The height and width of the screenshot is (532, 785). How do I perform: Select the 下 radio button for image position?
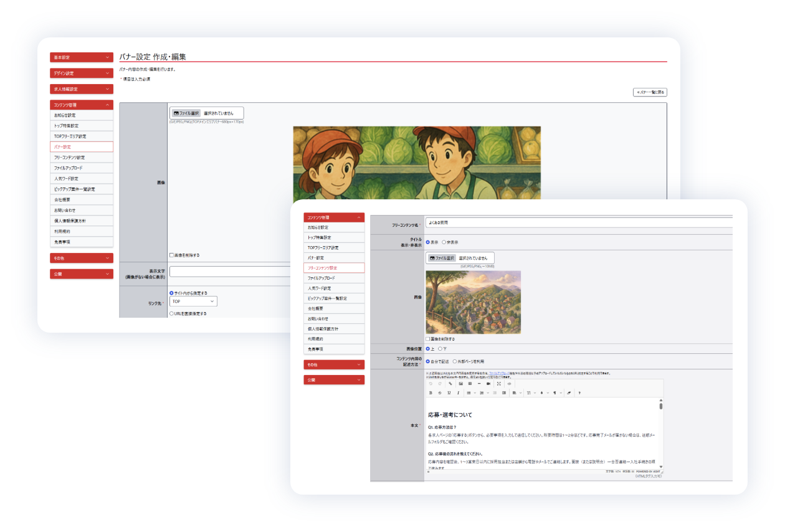pyautogui.click(x=440, y=349)
